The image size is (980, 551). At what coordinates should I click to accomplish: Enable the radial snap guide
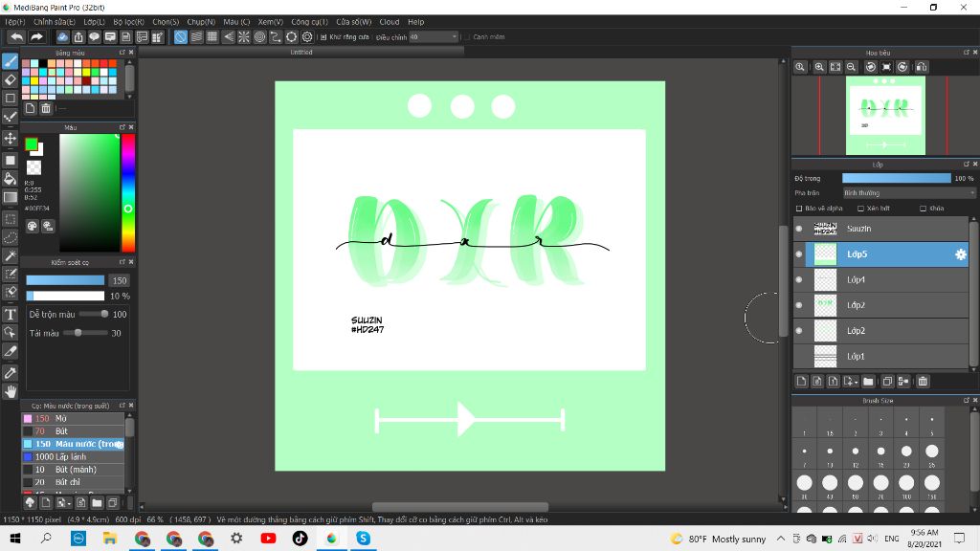pyautogui.click(x=244, y=37)
